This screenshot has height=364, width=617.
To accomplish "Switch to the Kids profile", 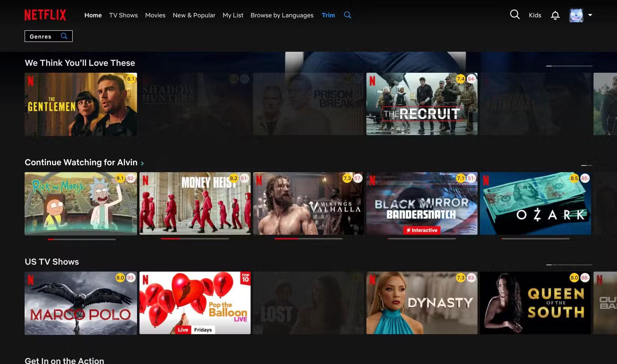I will coord(535,15).
